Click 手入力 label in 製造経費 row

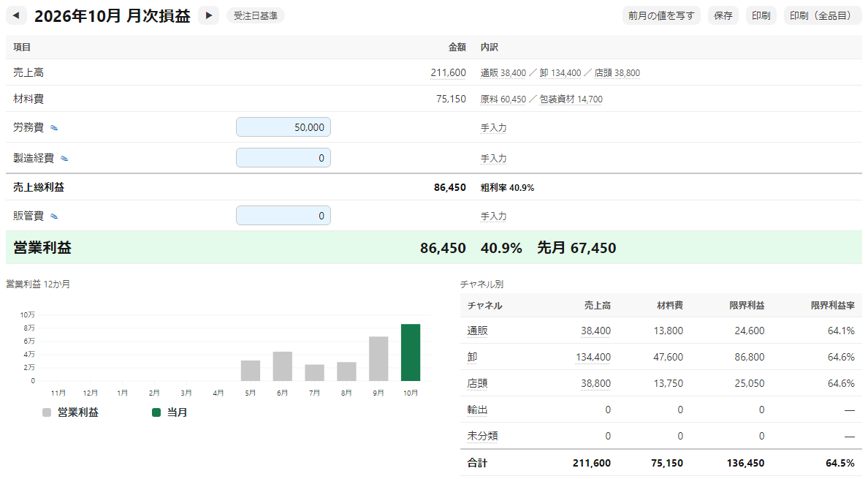[x=494, y=159]
